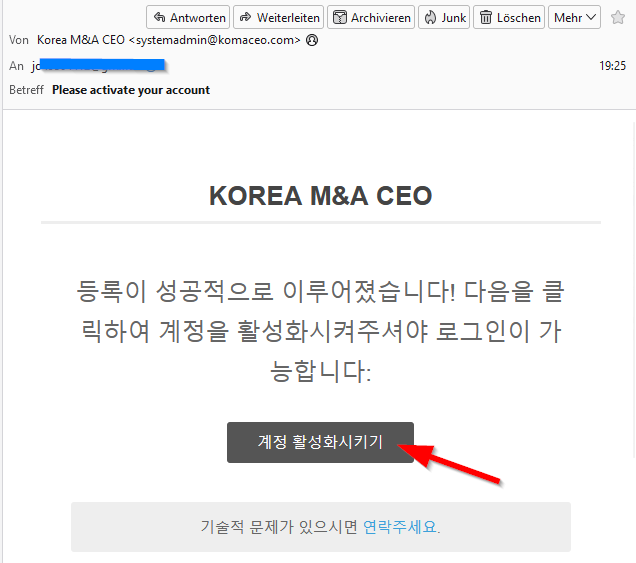Click the Antworten reply button
636x563 pixels.
pyautogui.click(x=188, y=17)
